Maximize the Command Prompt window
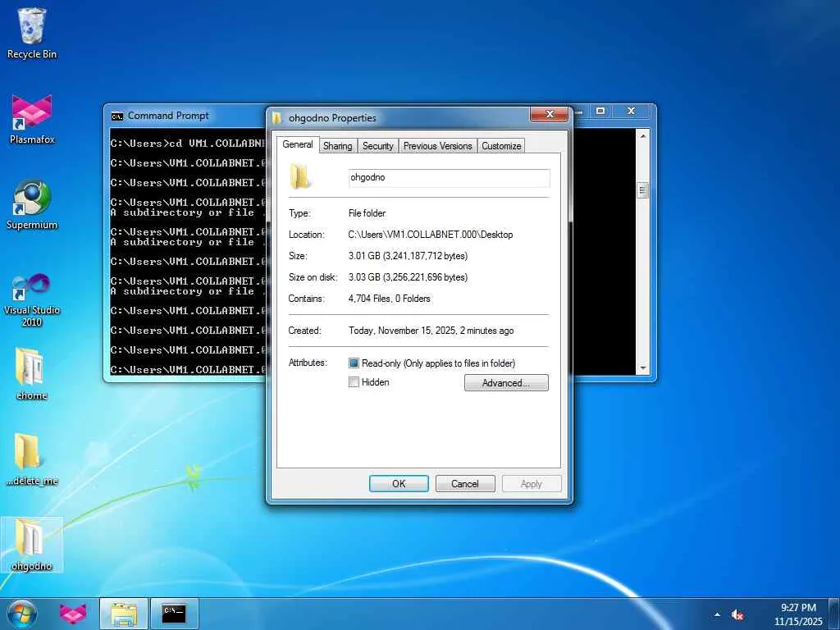This screenshot has width=840, height=630. (x=600, y=111)
